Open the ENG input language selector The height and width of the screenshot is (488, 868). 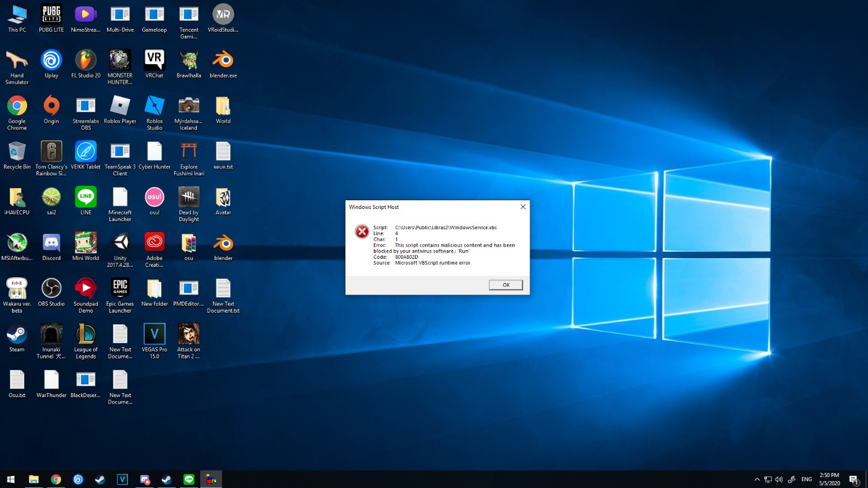click(807, 479)
